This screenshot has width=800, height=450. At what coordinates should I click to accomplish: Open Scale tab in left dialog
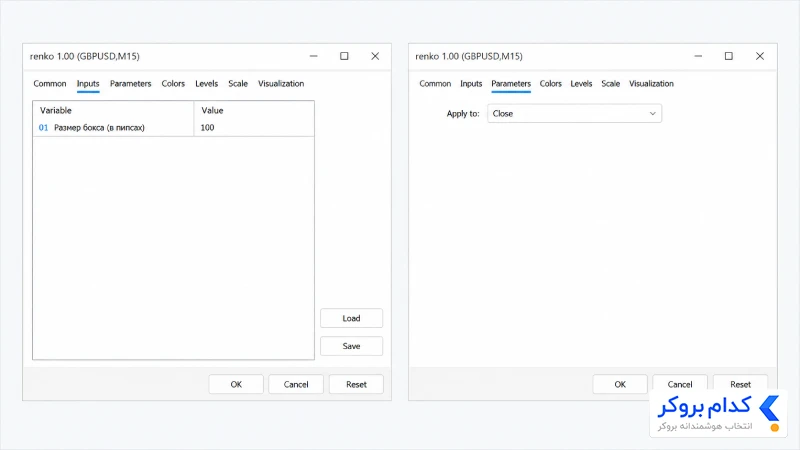(238, 84)
